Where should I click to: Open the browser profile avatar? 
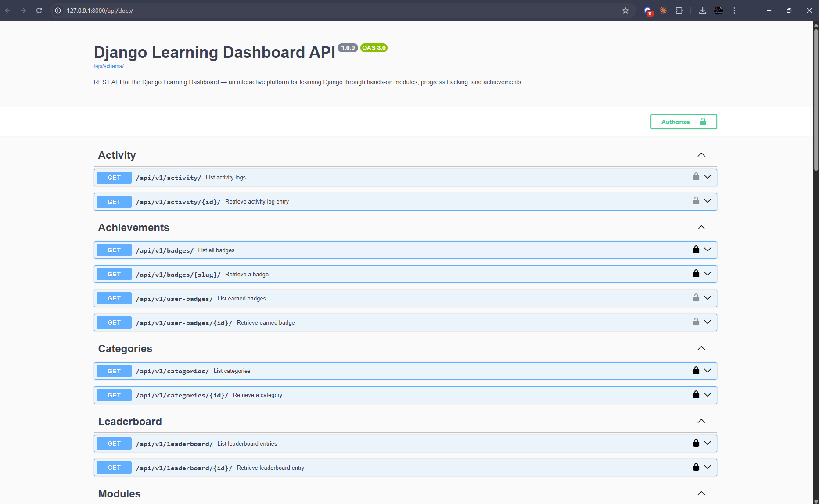tap(718, 11)
